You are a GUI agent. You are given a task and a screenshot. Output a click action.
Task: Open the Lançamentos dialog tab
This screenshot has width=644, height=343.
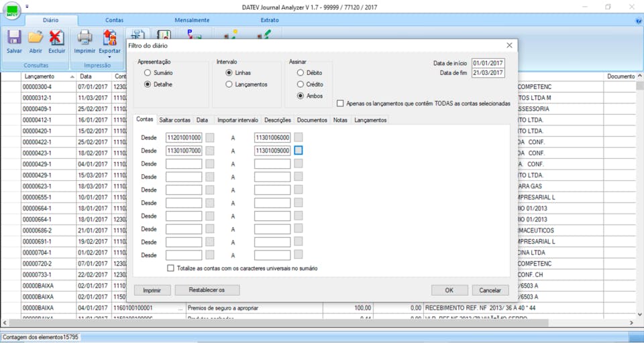coord(370,120)
